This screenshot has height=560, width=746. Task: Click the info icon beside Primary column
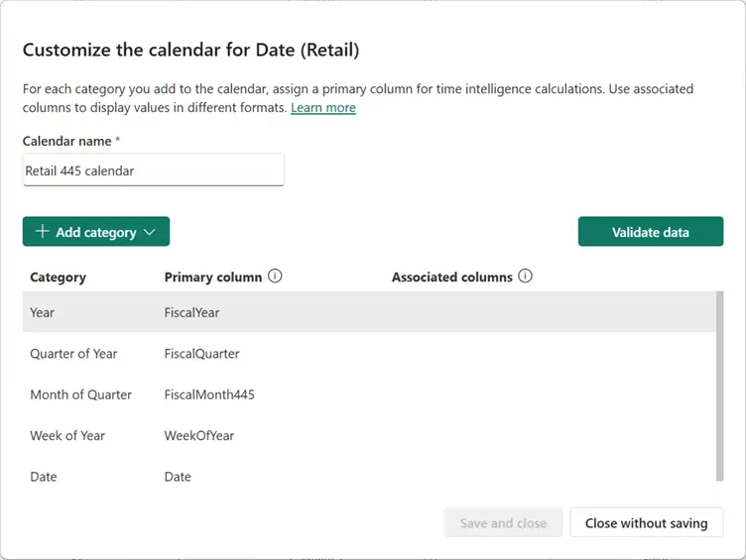276,277
